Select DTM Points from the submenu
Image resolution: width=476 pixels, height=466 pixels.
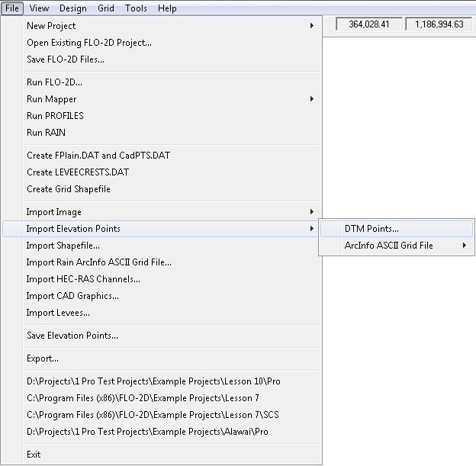[371, 229]
